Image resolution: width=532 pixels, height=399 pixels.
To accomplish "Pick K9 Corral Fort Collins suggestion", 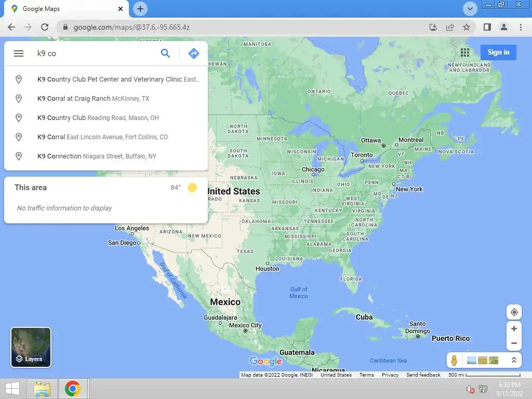I will click(x=106, y=137).
